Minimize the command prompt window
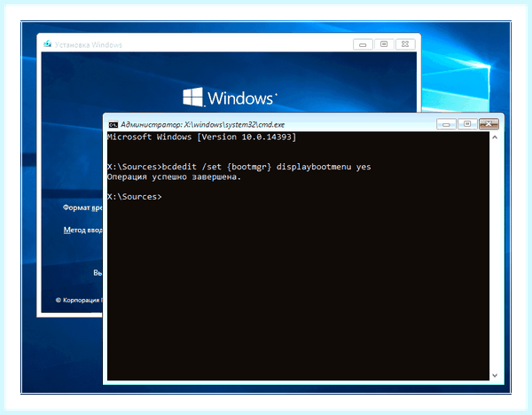The image size is (532, 415). tap(446, 124)
